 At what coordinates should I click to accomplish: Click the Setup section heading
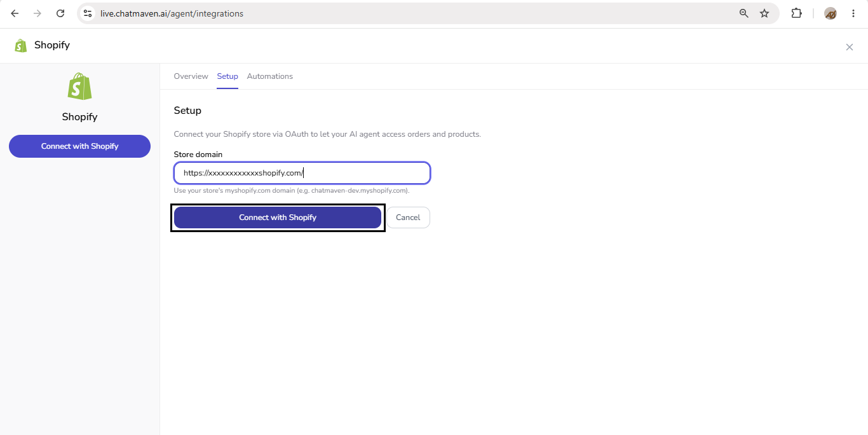tap(187, 111)
